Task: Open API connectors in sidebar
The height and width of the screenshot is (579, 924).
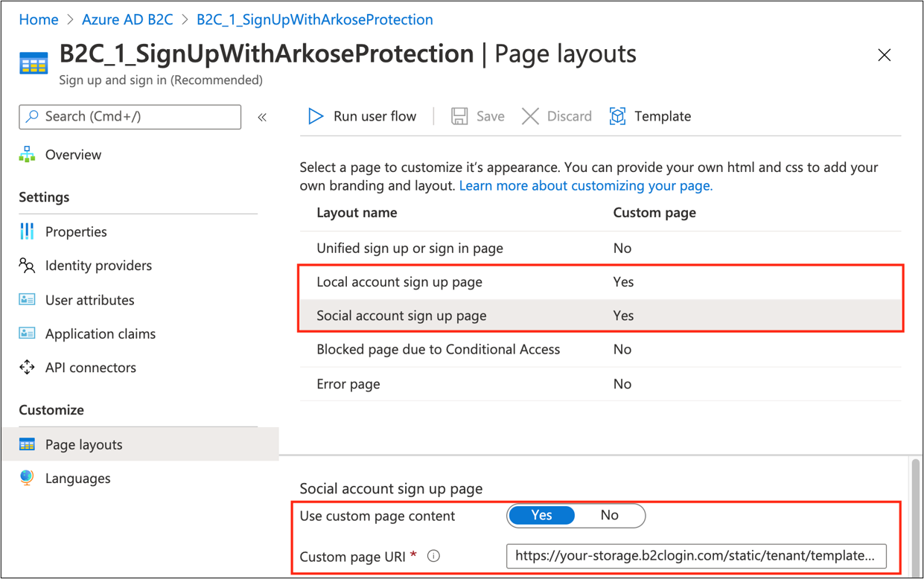Action: 90,368
